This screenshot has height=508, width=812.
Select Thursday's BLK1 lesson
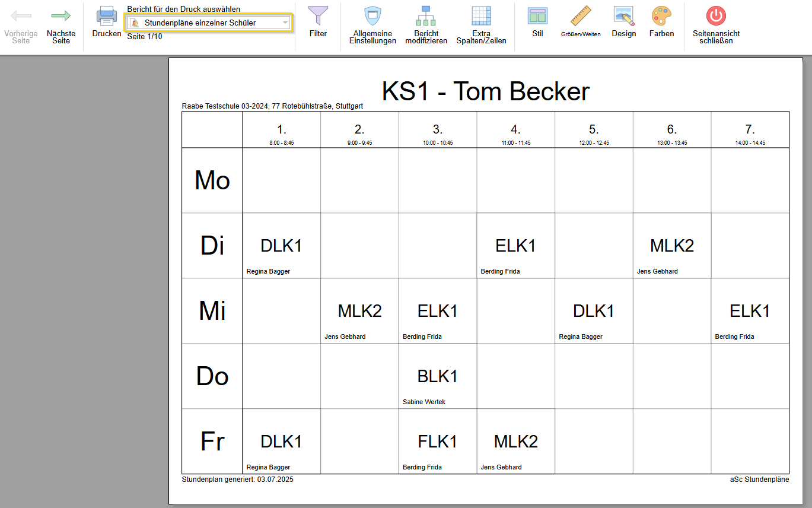[x=438, y=376]
